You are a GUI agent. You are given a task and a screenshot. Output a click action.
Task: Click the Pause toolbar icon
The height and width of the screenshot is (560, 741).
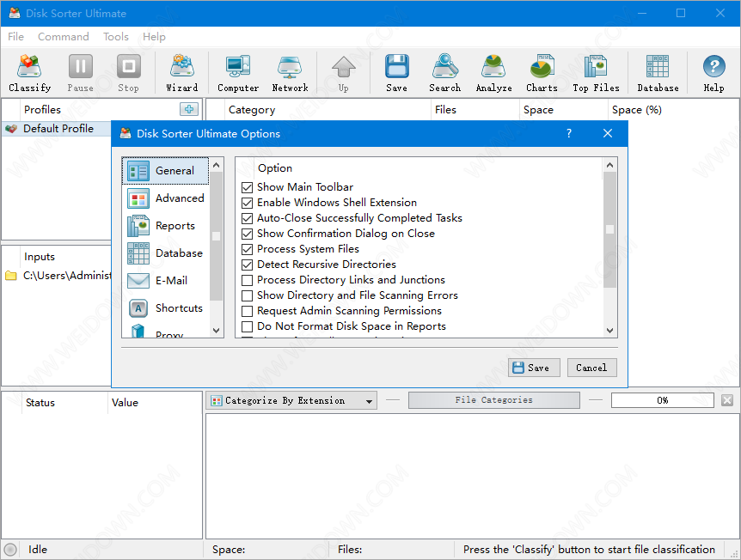pyautogui.click(x=80, y=73)
